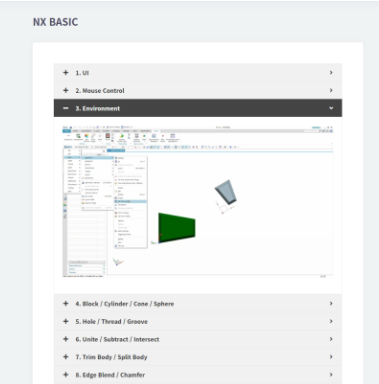The height and width of the screenshot is (384, 379).
Task: Open "8. Edge Blend / Chamfer" title
Action: click(110, 375)
